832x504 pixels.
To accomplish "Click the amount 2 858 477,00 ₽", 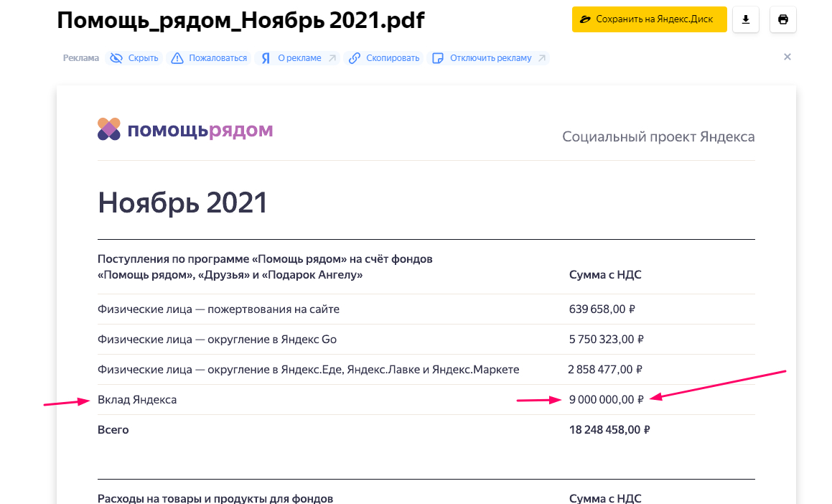I will 605,370.
